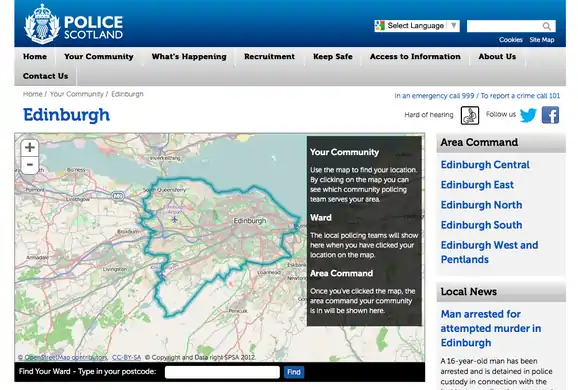
Task: Click the search magnifier icon
Action: click(547, 26)
